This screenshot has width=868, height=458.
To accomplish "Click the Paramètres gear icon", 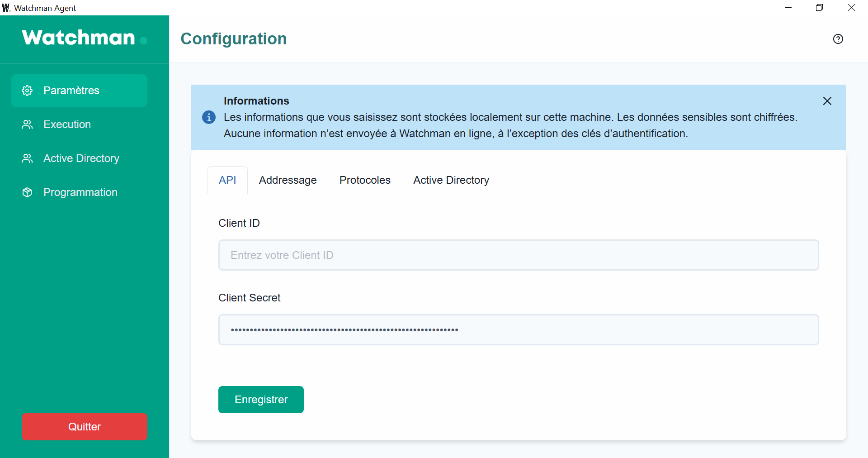I will tap(27, 91).
